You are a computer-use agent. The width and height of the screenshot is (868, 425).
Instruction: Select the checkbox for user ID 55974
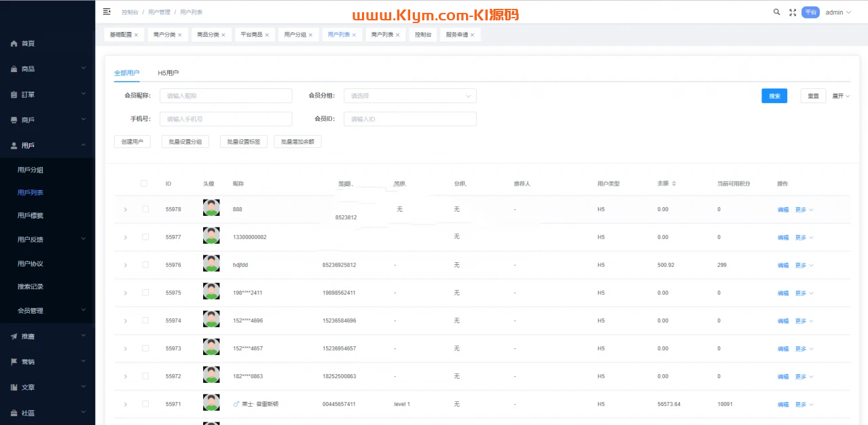(145, 320)
